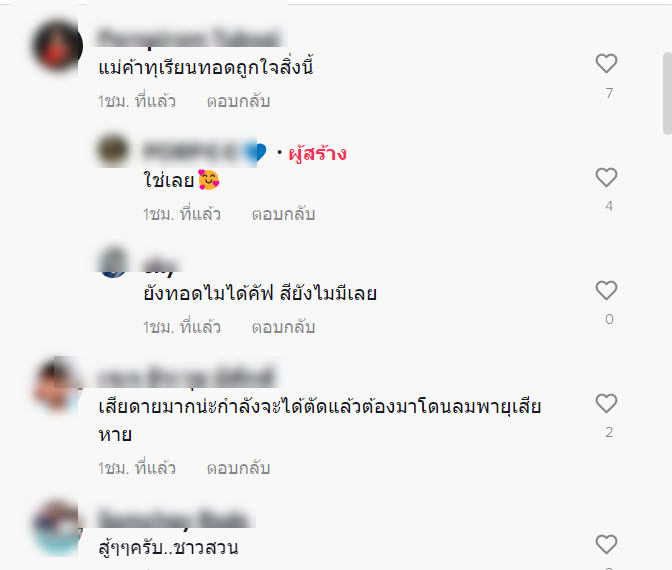Like the comment about เสียดายมาก storm damage
This screenshot has height=570, width=672.
606,404
